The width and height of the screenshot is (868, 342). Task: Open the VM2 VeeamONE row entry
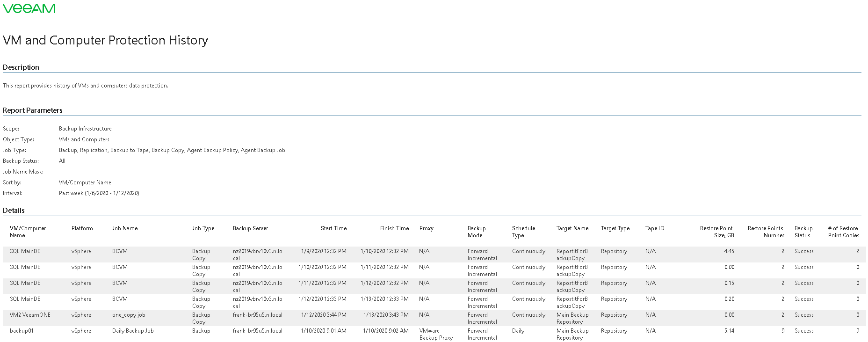[30, 315]
